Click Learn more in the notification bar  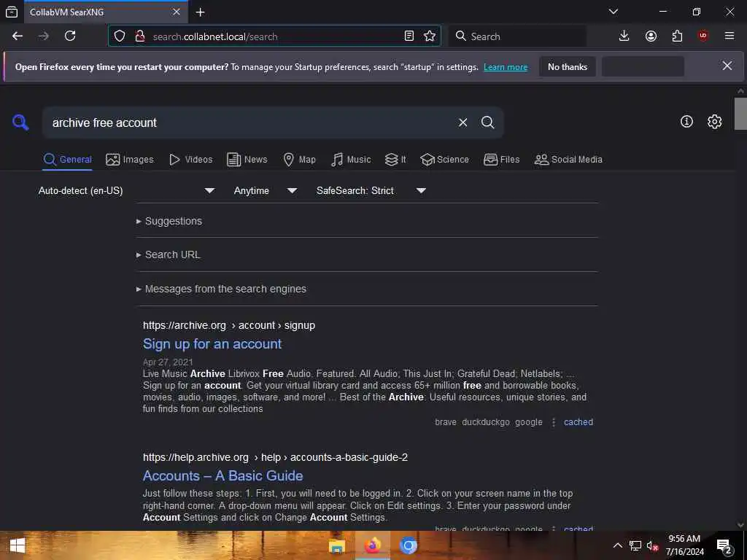tap(506, 67)
